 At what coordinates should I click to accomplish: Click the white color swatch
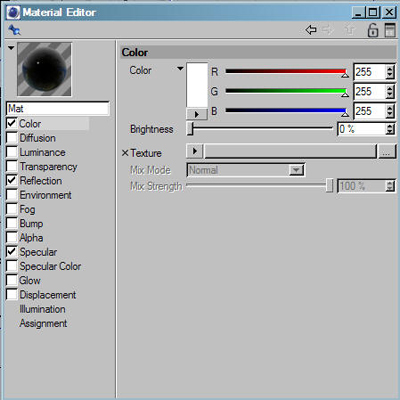197,85
